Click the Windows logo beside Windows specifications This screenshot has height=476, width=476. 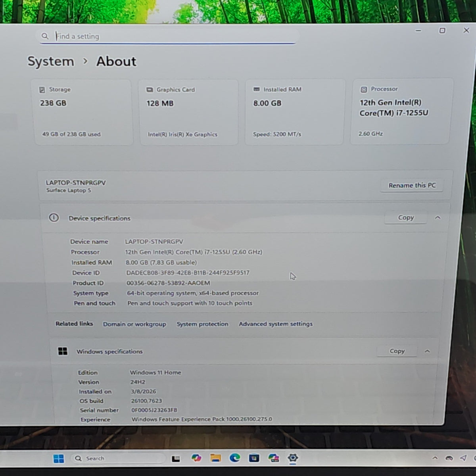point(63,351)
